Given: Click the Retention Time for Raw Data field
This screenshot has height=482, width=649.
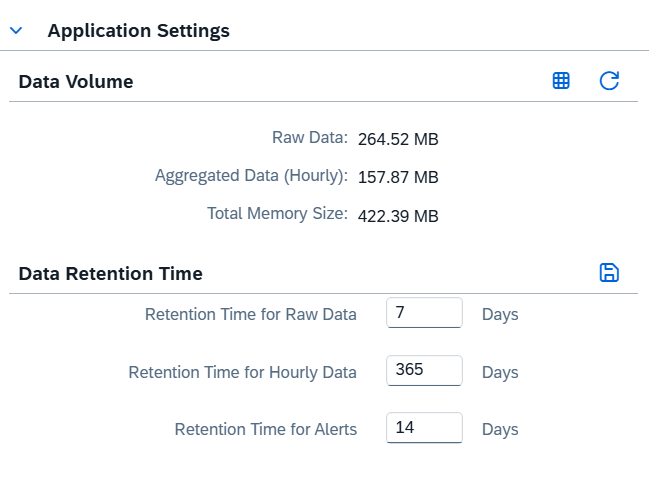Looking at the screenshot, I should (424, 313).
